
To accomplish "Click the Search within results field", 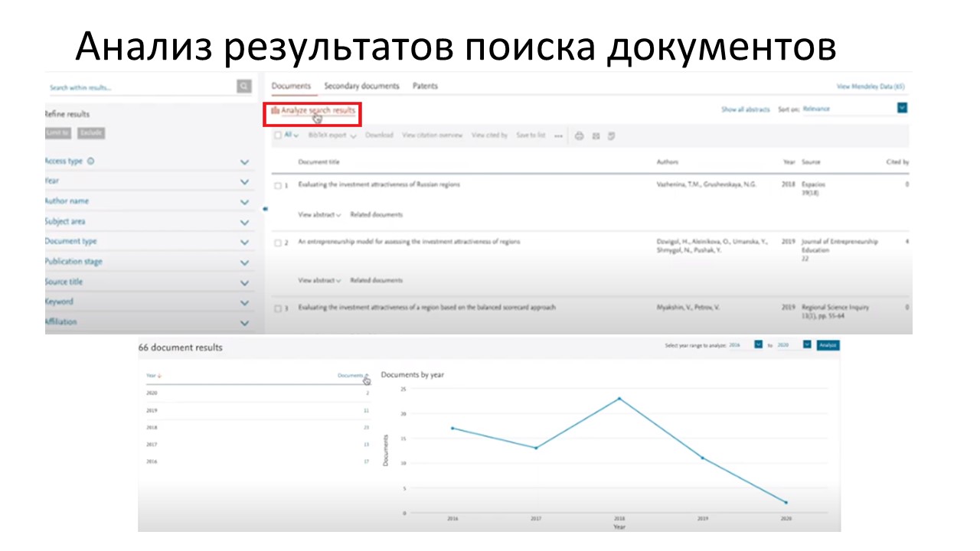I will tap(138, 88).
